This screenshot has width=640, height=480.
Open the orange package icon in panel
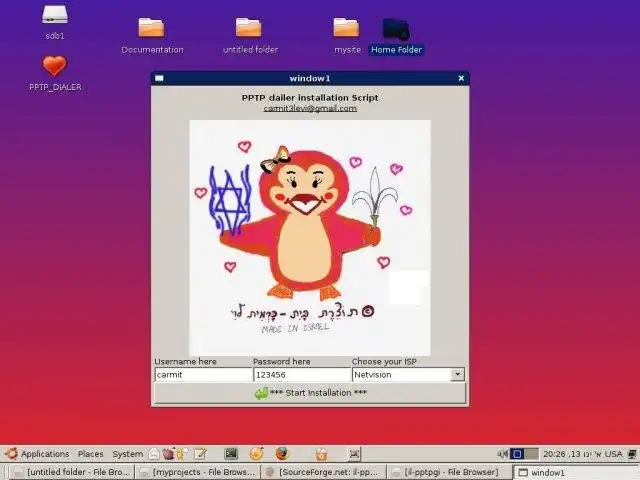point(322,454)
